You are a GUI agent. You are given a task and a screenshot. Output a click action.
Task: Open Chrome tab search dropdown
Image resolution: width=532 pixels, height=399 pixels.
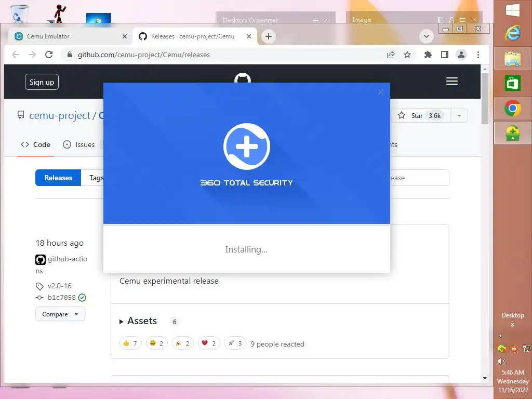(427, 36)
